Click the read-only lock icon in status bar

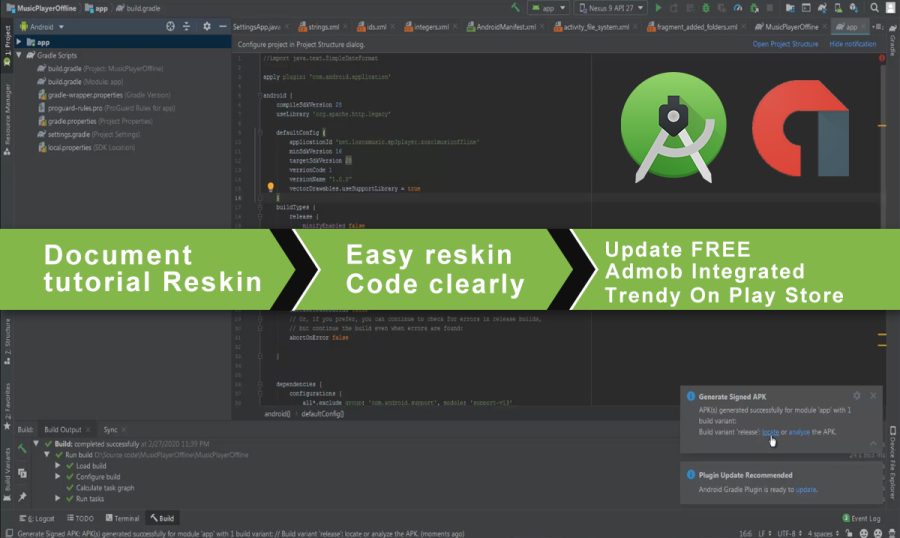coord(849,533)
